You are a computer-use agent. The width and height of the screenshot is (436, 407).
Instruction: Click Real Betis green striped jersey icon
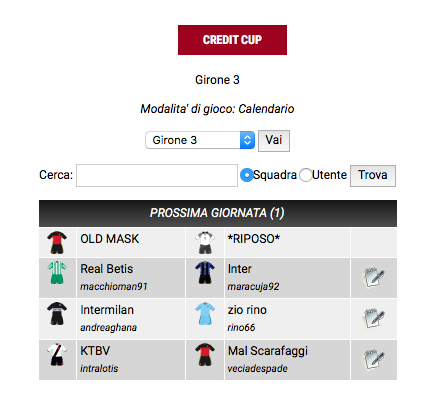click(57, 273)
